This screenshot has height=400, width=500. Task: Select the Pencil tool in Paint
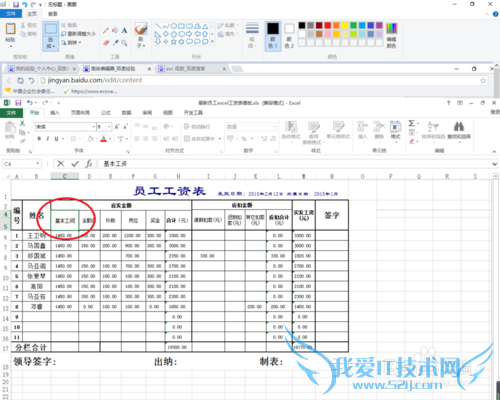(x=106, y=31)
